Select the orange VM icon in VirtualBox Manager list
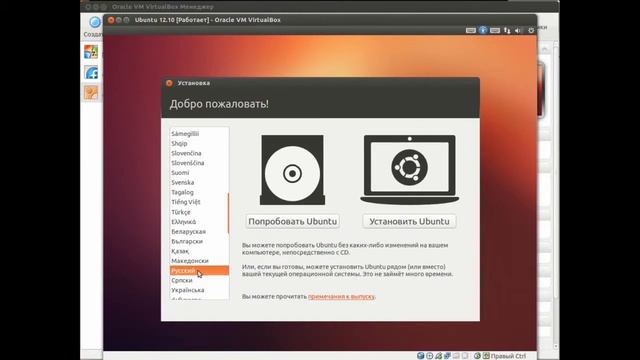This screenshot has width=640, height=360. (x=91, y=93)
